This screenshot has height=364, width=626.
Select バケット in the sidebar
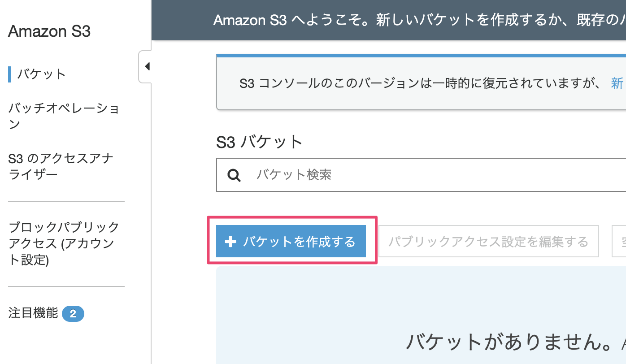[42, 74]
